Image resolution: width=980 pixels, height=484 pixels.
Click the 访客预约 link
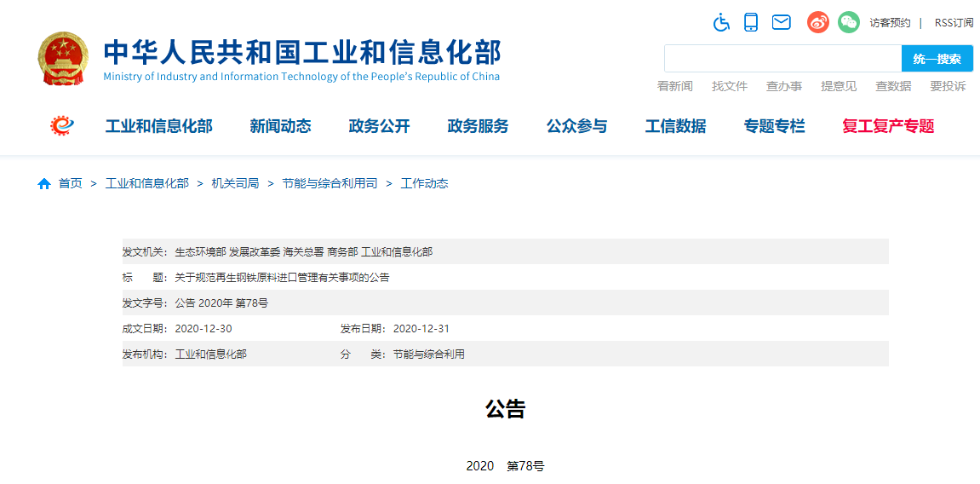pyautogui.click(x=890, y=23)
